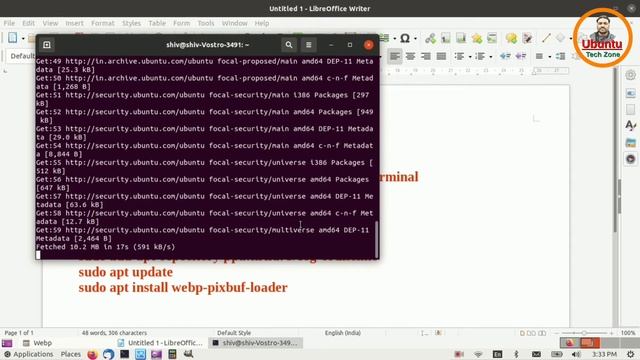This screenshot has height=360, width=640.
Task: Toggle bulleted list
Action: click(459, 56)
